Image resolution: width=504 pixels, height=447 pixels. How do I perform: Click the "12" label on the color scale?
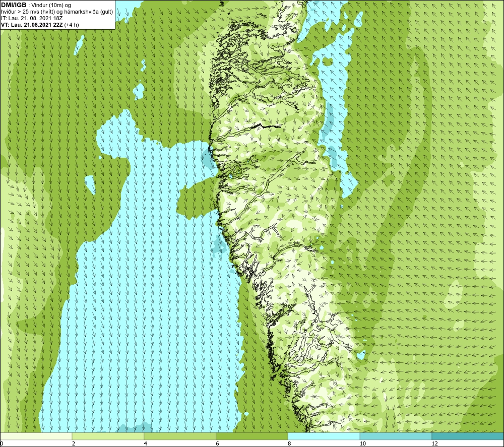pyautogui.click(x=435, y=444)
